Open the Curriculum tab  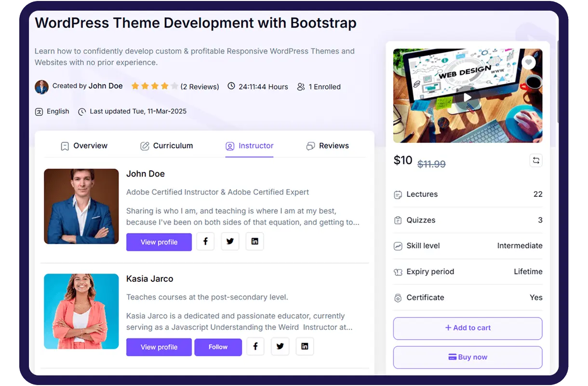point(166,146)
